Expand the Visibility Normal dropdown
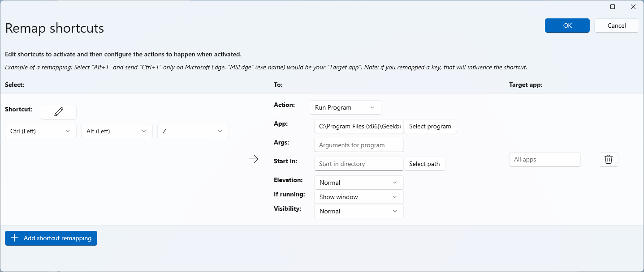 tap(359, 211)
